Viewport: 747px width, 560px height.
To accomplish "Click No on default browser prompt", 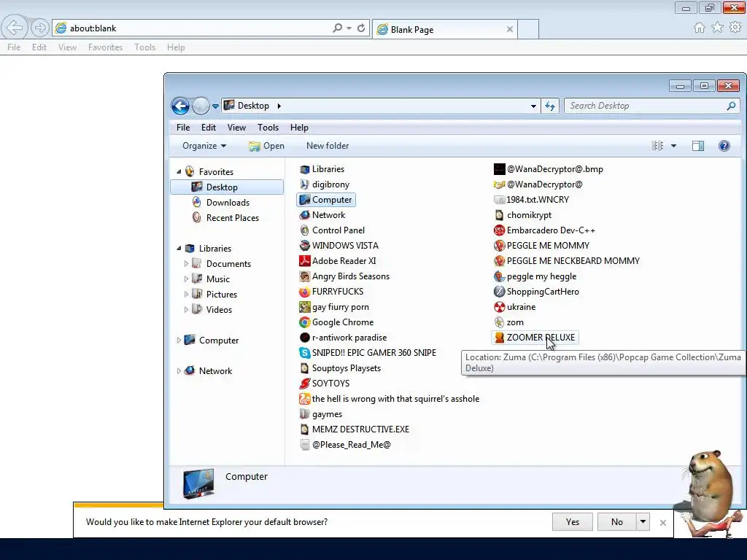I will (617, 522).
